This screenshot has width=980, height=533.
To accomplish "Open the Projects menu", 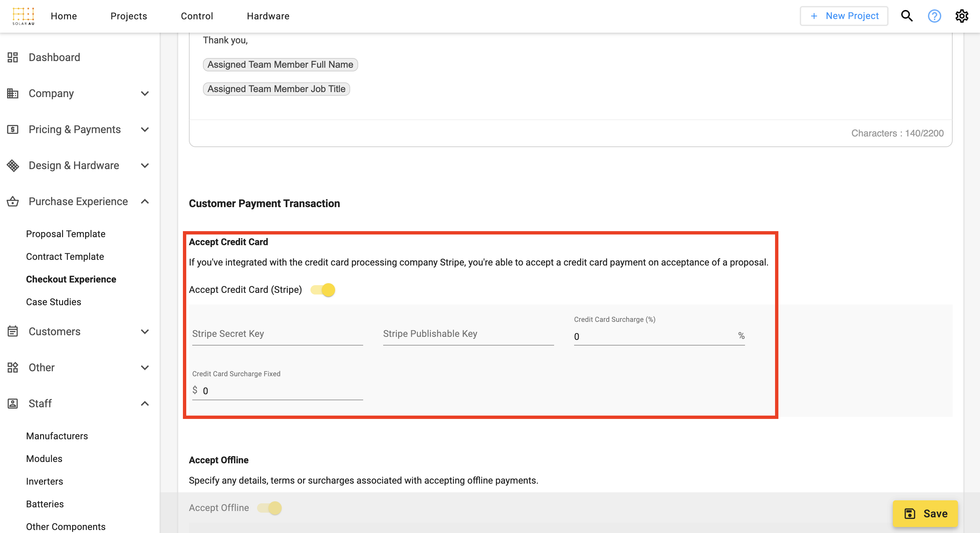I will (x=129, y=16).
